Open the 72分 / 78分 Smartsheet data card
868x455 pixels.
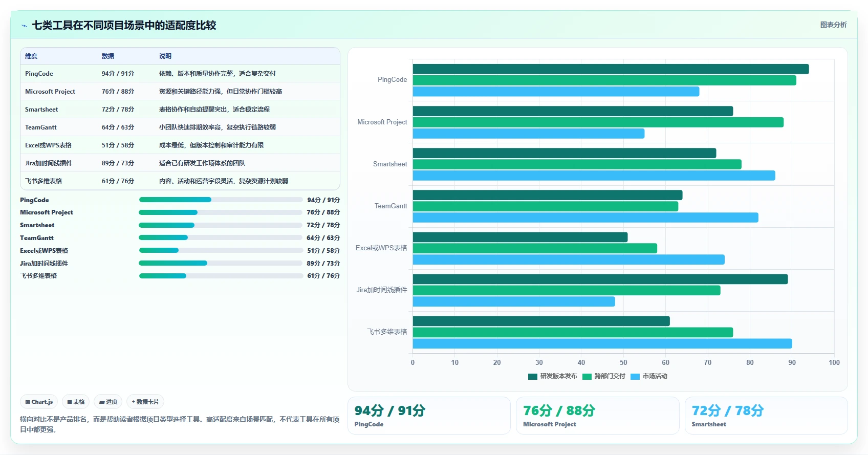pyautogui.click(x=766, y=416)
